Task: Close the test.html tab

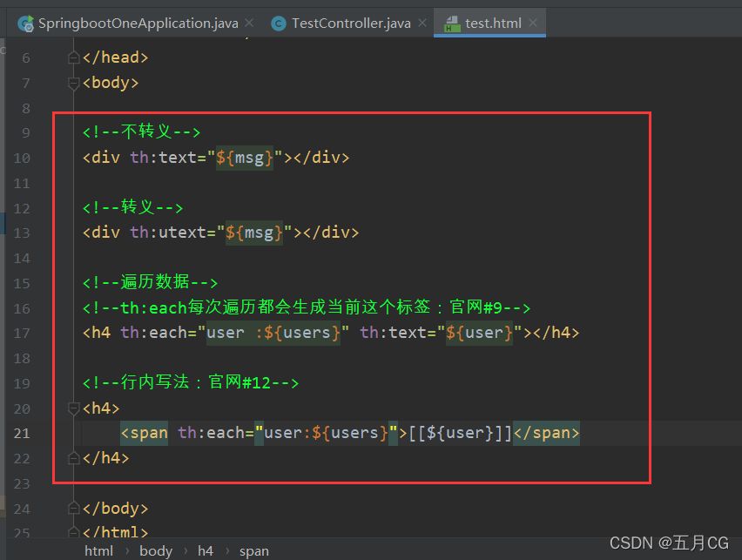Action: tap(533, 23)
